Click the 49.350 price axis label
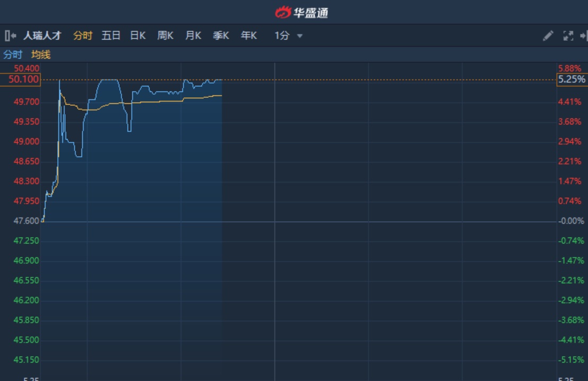 click(26, 122)
